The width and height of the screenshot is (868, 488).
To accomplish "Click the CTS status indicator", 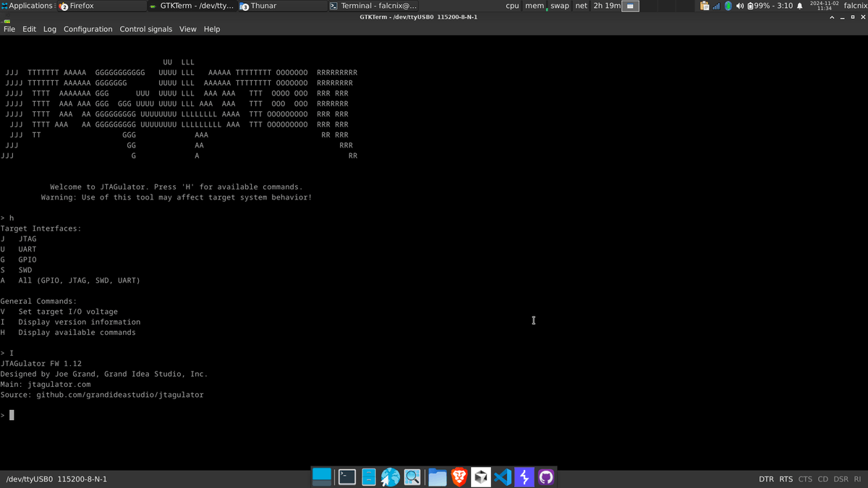I will click(x=805, y=479).
